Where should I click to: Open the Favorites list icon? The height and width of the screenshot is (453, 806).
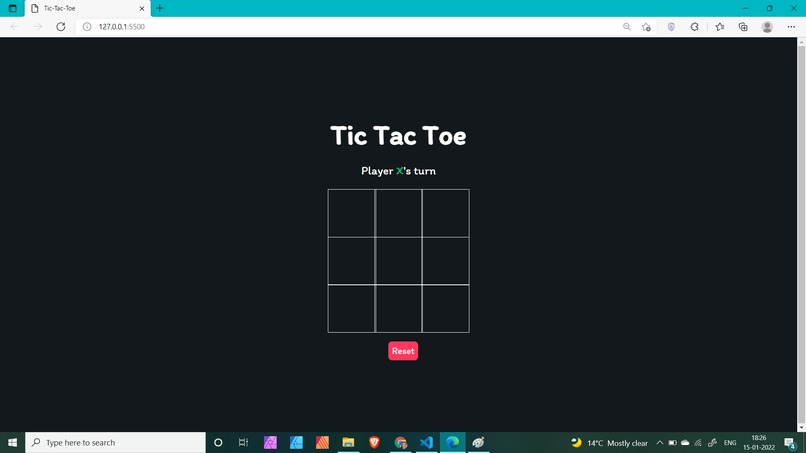pos(720,27)
